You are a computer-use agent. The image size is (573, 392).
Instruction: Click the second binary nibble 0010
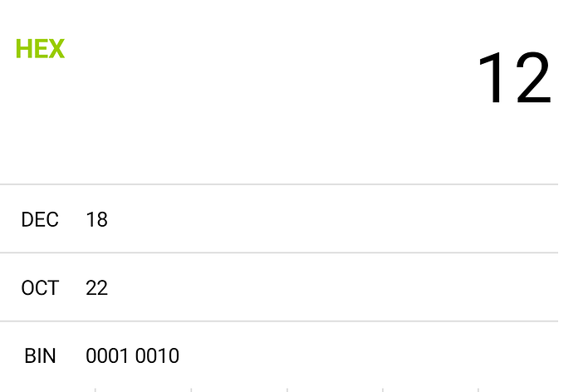tap(157, 355)
